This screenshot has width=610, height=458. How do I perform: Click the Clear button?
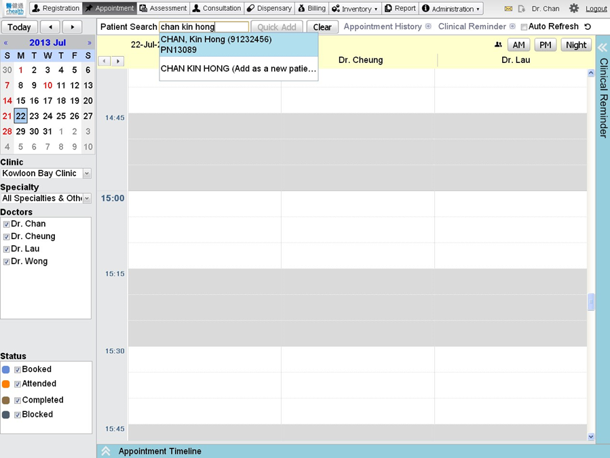[x=321, y=27]
